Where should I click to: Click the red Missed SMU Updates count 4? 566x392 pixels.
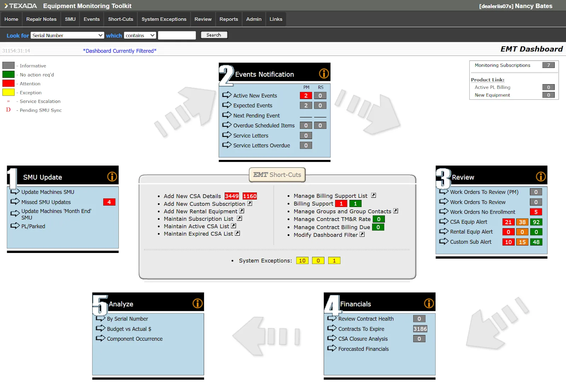109,202
